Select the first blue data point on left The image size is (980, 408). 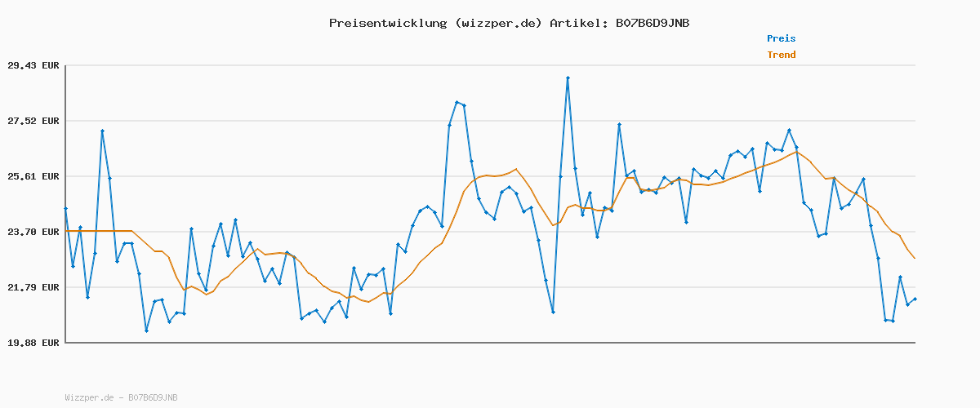[65, 209]
